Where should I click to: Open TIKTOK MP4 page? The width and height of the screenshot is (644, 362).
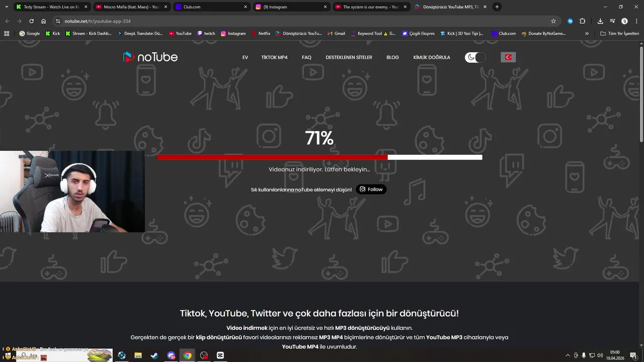[274, 57]
